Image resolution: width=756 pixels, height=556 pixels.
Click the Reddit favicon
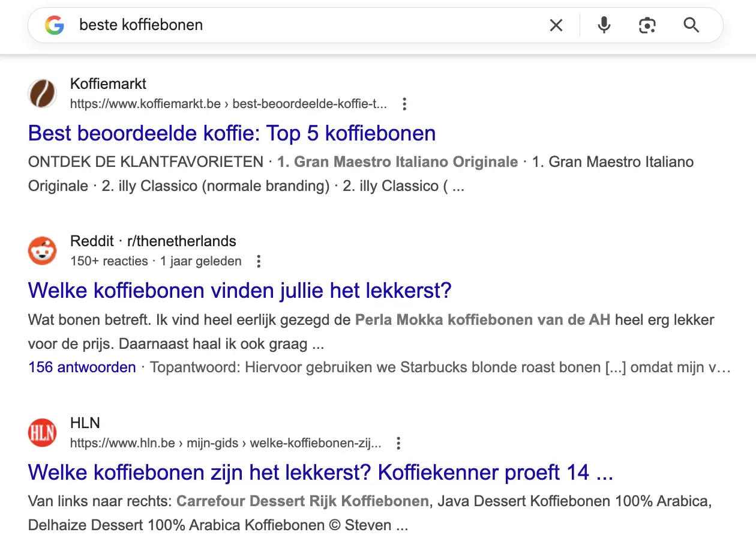click(x=43, y=251)
